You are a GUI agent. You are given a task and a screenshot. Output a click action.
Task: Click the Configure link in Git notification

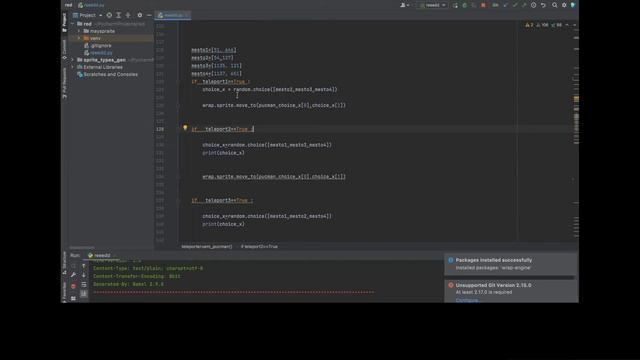467,300
